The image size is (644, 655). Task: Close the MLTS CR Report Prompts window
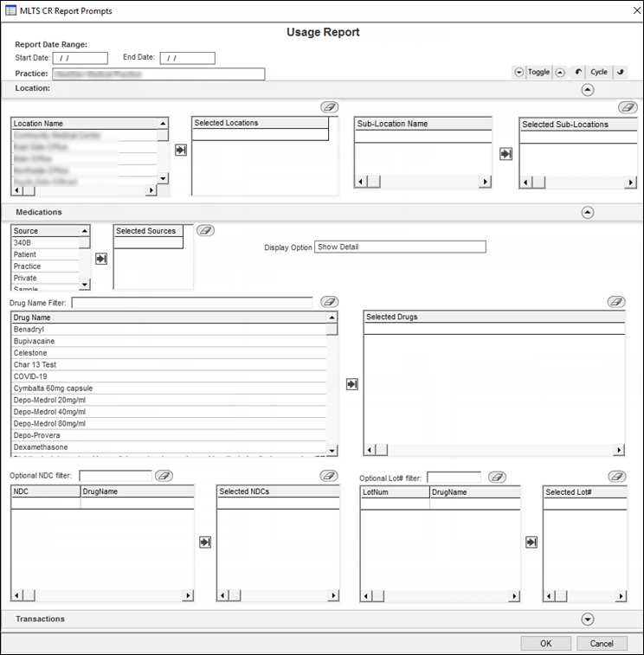(x=637, y=10)
